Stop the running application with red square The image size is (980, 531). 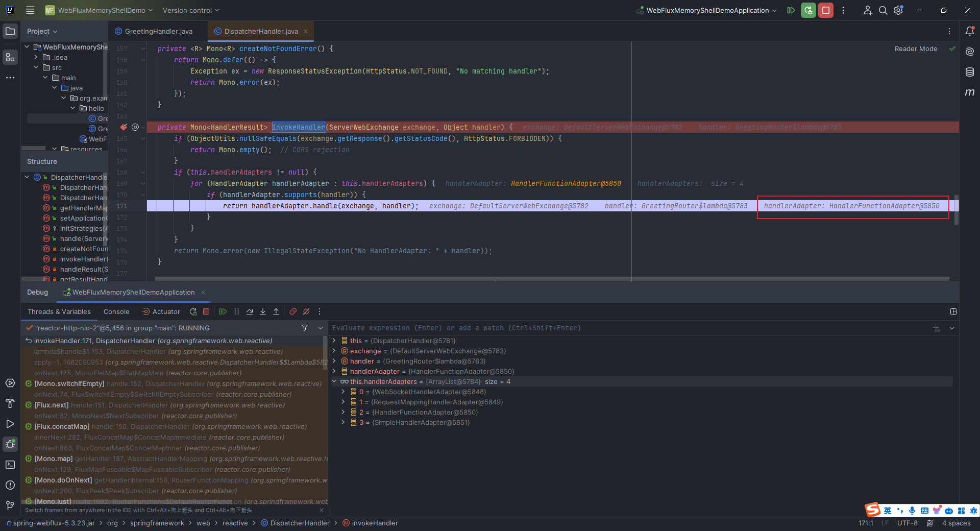825,10
